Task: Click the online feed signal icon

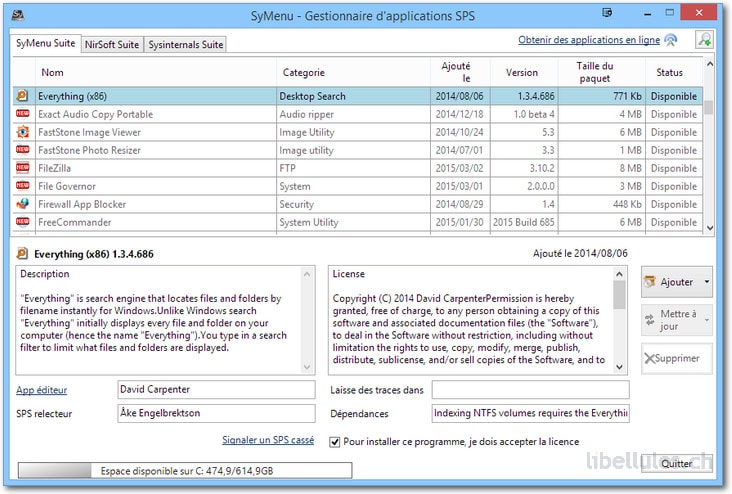Action: (x=671, y=40)
